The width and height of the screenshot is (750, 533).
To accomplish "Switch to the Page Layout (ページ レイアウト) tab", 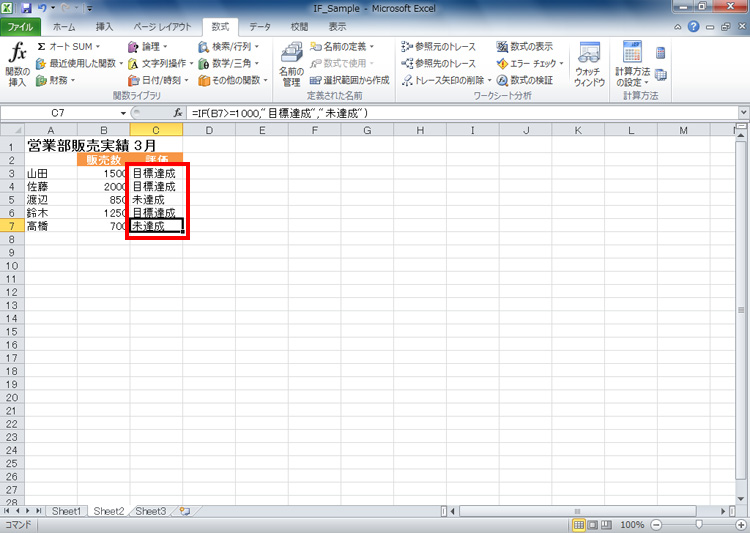I will (162, 27).
